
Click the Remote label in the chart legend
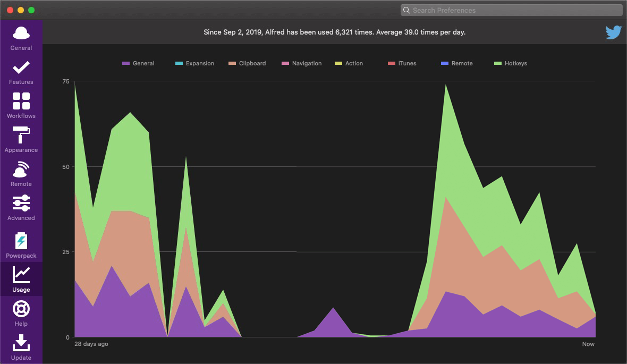462,63
